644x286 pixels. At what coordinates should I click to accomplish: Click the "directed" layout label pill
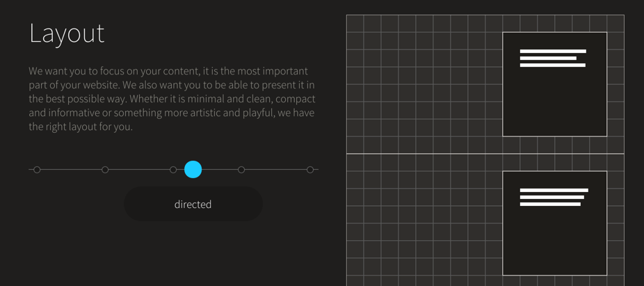[193, 204]
